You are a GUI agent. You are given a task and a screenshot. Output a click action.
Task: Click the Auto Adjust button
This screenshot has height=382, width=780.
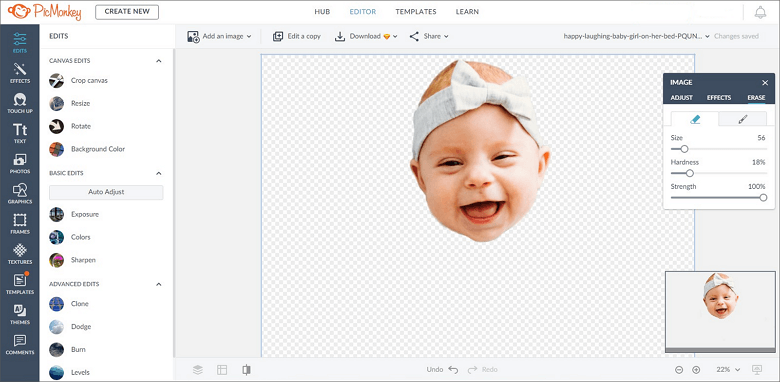[x=106, y=192]
